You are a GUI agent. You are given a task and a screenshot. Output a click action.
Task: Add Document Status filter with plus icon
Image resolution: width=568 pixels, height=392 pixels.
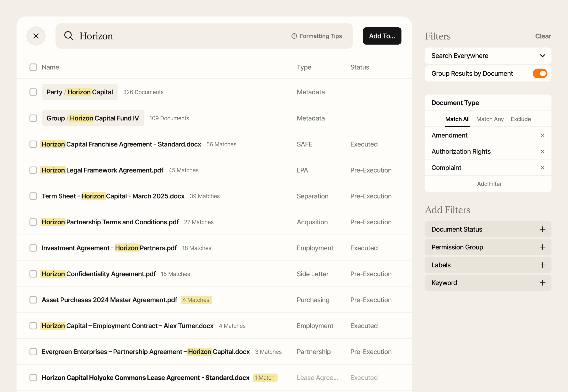(542, 229)
